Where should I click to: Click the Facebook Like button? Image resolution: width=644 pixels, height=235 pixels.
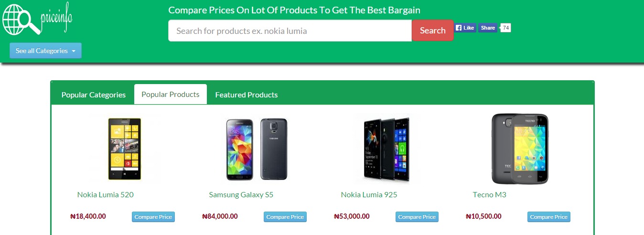point(465,28)
